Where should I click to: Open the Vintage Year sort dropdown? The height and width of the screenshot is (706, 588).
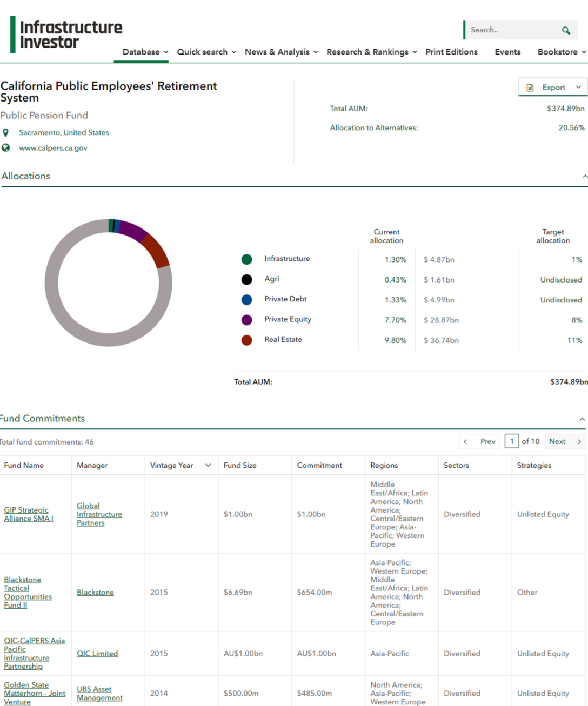pos(208,465)
